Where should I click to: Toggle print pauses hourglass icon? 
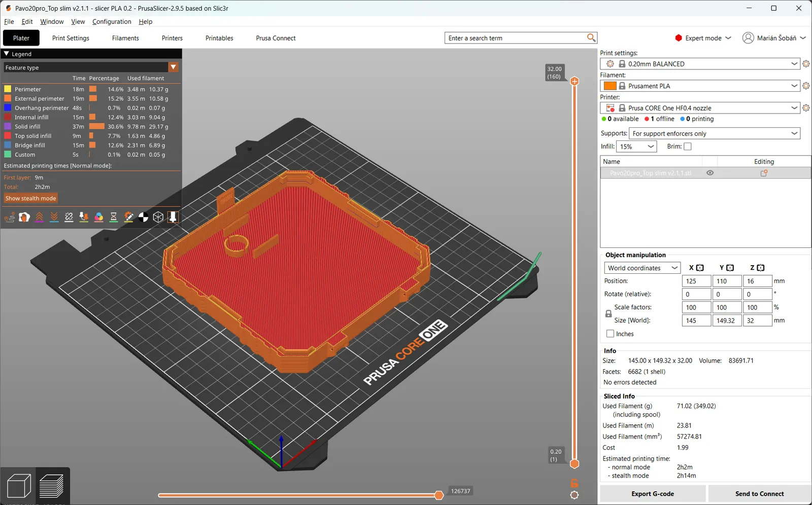(x=114, y=218)
